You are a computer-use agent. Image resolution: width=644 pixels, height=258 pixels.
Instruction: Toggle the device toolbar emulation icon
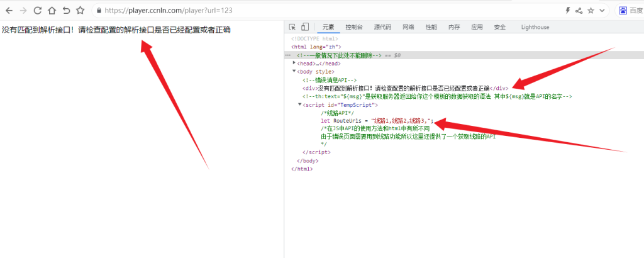(305, 27)
